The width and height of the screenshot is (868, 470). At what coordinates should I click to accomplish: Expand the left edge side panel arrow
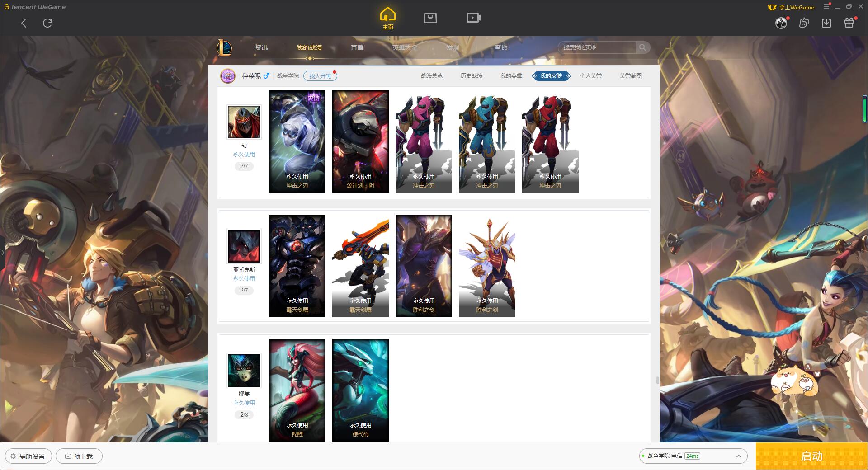click(2, 252)
